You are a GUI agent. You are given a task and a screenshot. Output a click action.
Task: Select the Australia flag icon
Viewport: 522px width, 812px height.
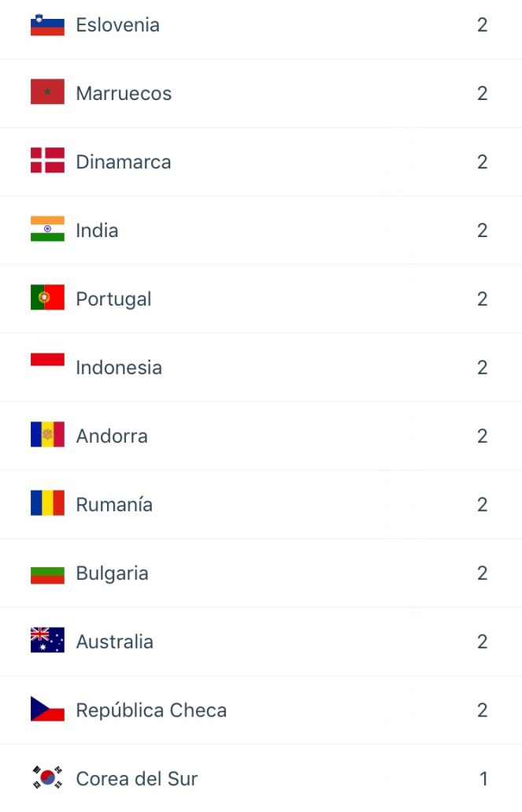tap(47, 641)
